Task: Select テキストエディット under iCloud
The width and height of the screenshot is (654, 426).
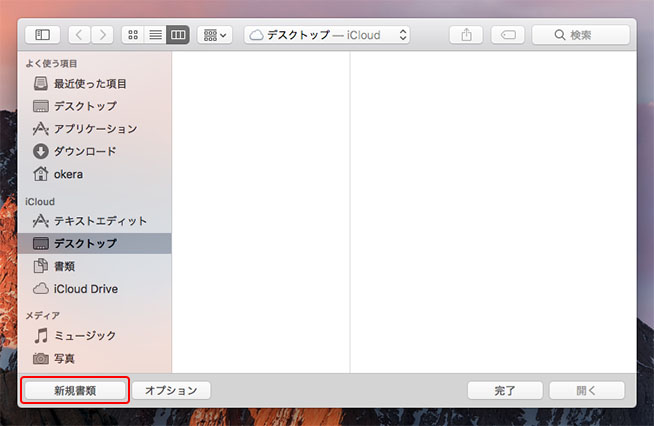Action: point(95,221)
